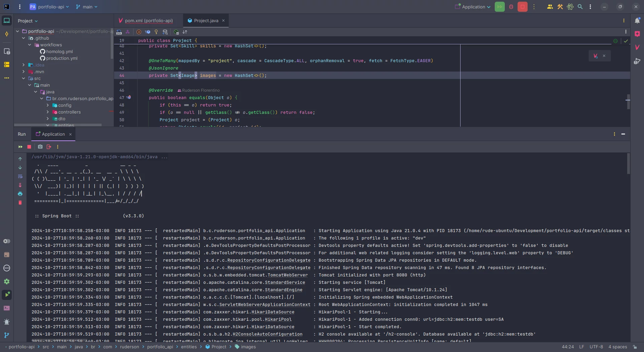Viewport: 644px width, 352px height.
Task: Collapse the workflows folder in Project tree
Action: coord(30,45)
